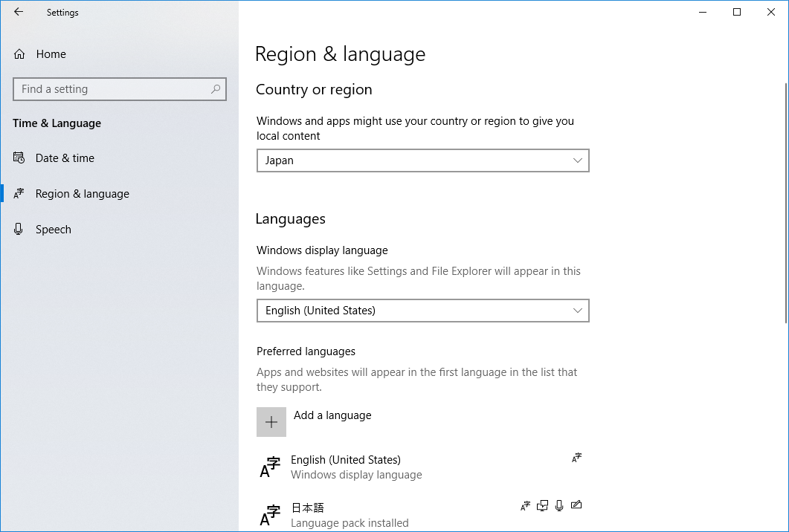
Task: Click the Date & time calendar icon
Action: 19,158
